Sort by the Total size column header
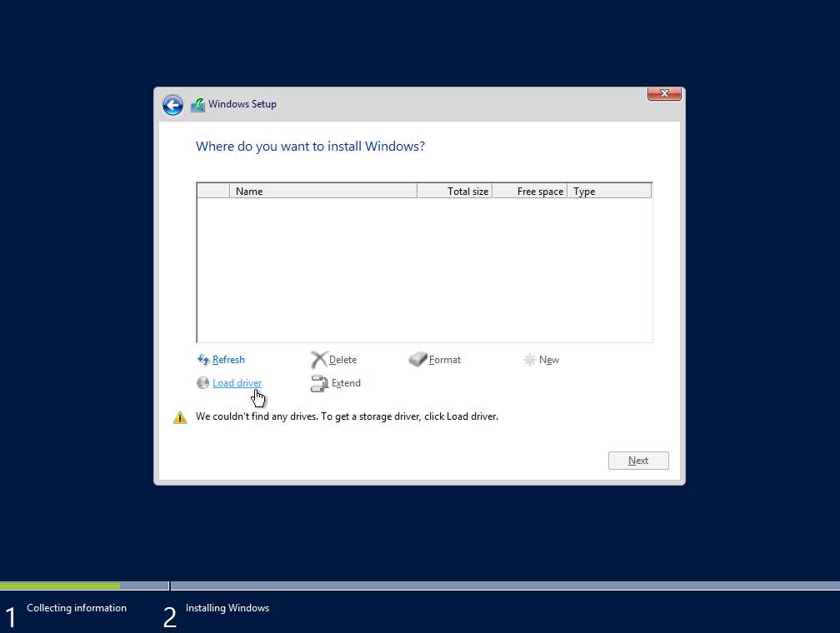This screenshot has width=840, height=633. [454, 191]
